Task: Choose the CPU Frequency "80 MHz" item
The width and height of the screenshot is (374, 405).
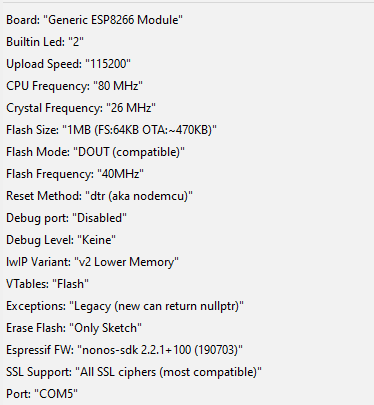Action: [187, 86]
